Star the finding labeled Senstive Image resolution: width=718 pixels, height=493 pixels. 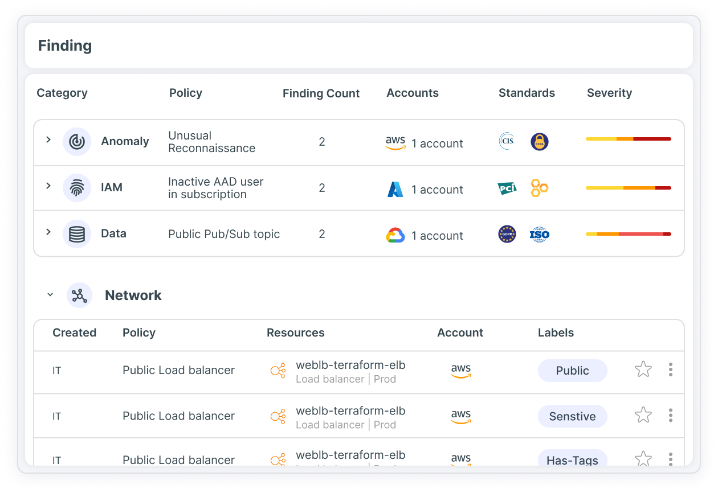click(x=643, y=415)
